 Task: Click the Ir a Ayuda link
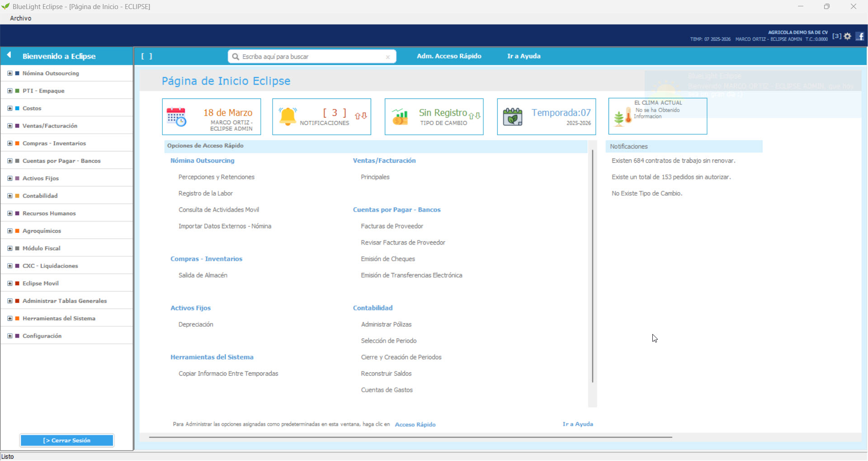pyautogui.click(x=523, y=56)
